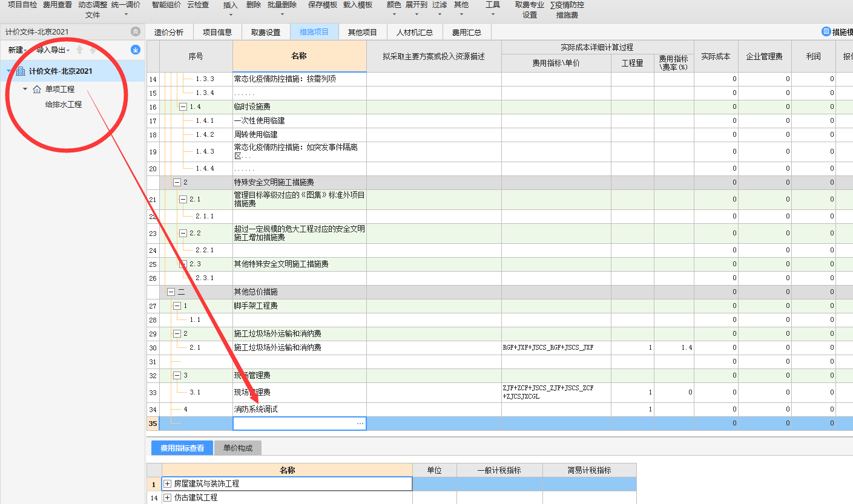Click the 云检查 toolbar button
This screenshot has height=504, width=853.
[x=198, y=5]
